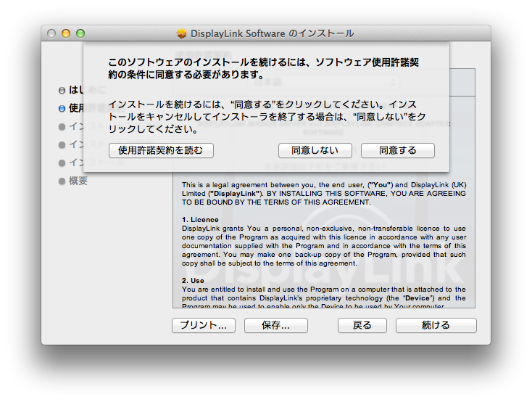The width and height of the screenshot is (532, 402).
Task: Click the 同意する (Agree) button
Action: point(398,150)
